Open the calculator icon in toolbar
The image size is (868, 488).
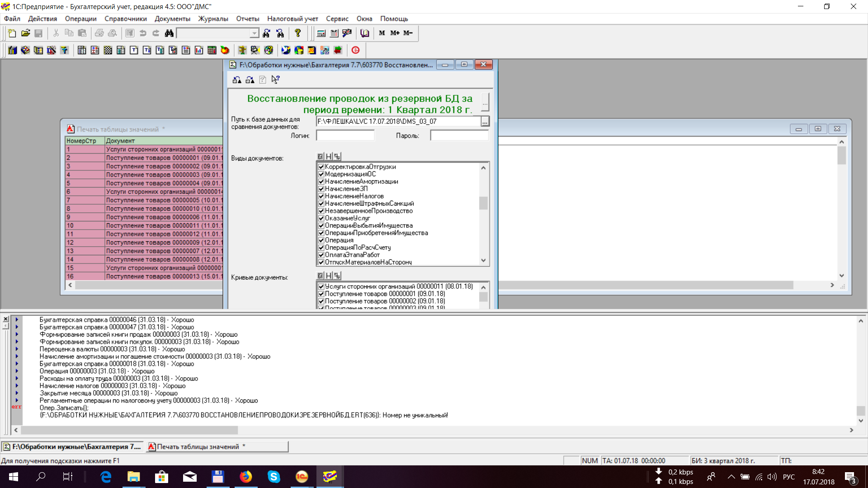[321, 33]
